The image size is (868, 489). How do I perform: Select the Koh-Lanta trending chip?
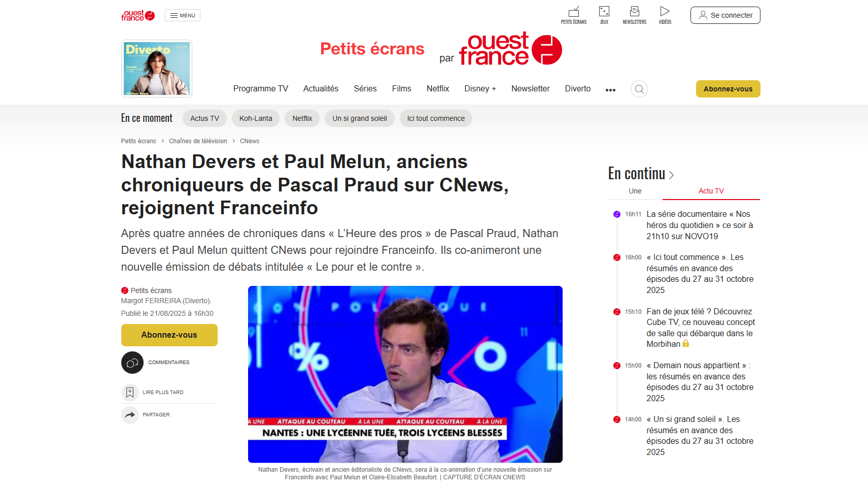[256, 118]
